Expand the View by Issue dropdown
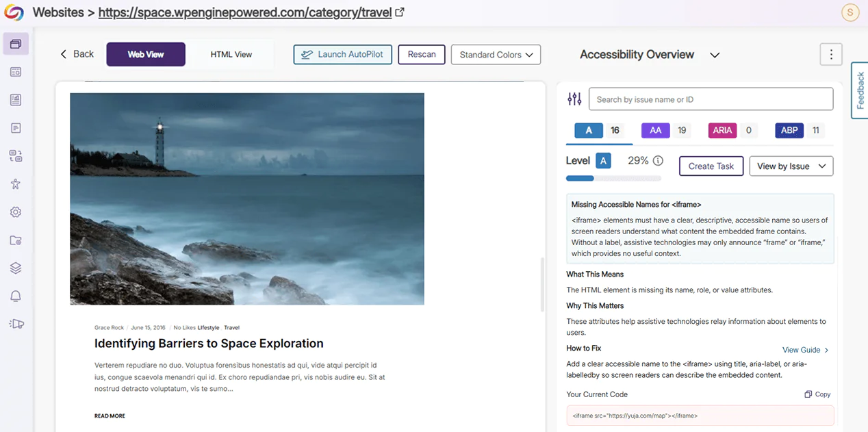The image size is (868, 432). coord(791,166)
